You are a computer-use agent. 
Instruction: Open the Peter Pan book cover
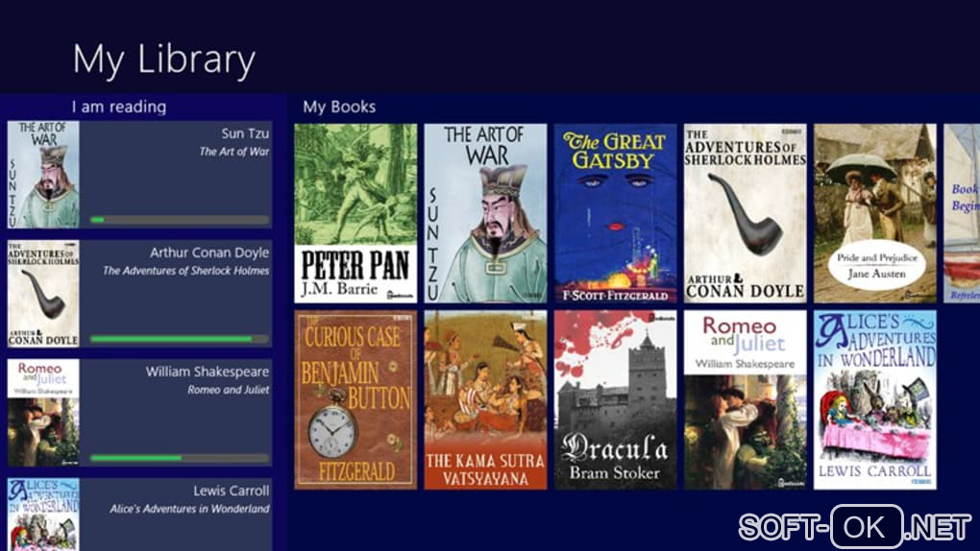(x=355, y=213)
